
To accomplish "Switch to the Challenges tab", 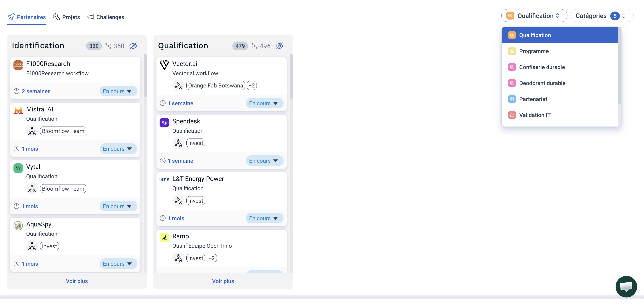I will [106, 17].
